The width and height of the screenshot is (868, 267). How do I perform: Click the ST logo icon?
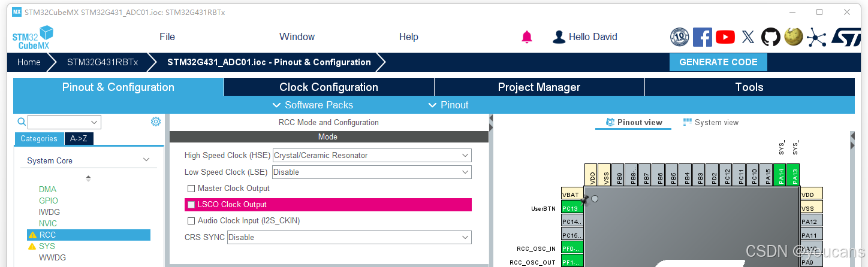(846, 37)
